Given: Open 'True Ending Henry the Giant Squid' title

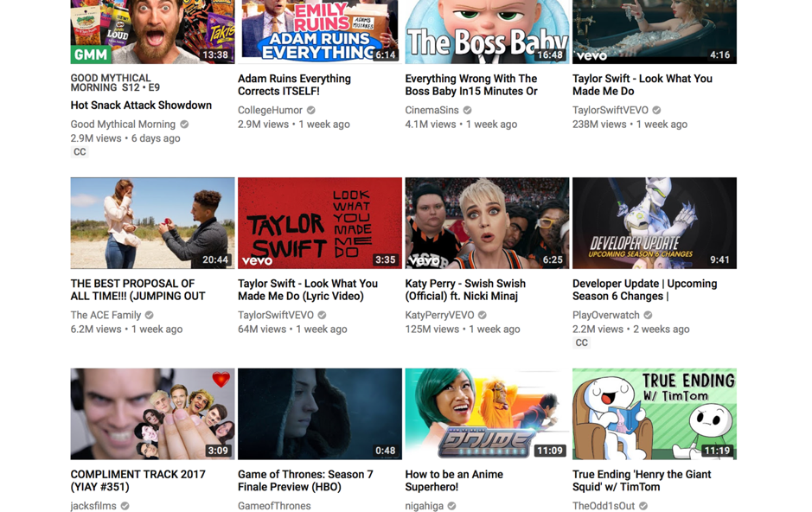Looking at the screenshot, I should tap(642, 480).
